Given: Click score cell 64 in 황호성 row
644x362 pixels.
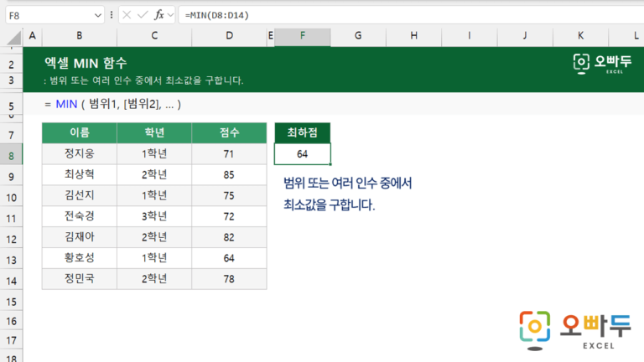Looking at the screenshot, I should tap(229, 258).
